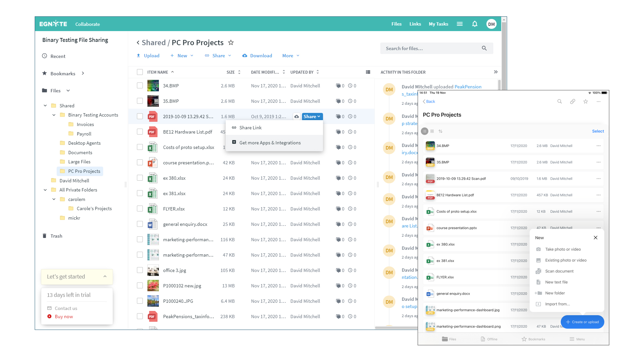Tick the checkbox for 34.BMP
644x362 pixels.
(140, 86)
